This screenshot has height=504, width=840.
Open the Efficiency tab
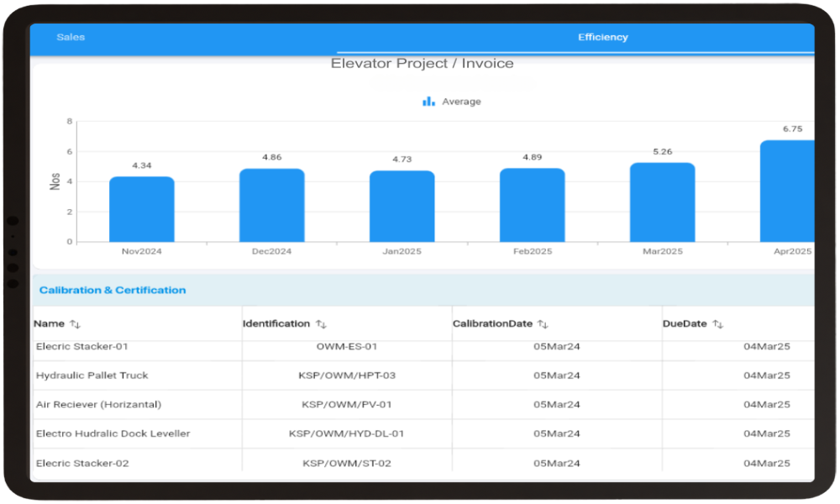click(x=602, y=38)
